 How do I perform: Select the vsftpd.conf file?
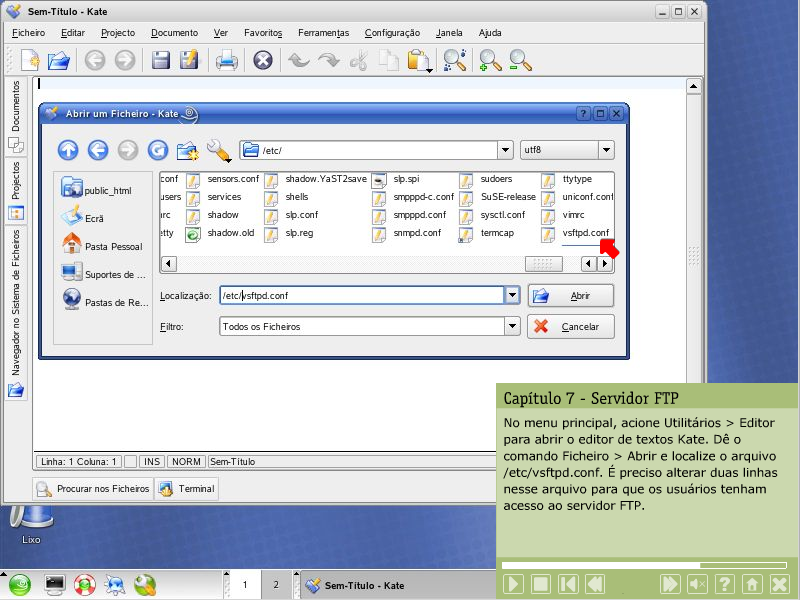click(x=585, y=233)
